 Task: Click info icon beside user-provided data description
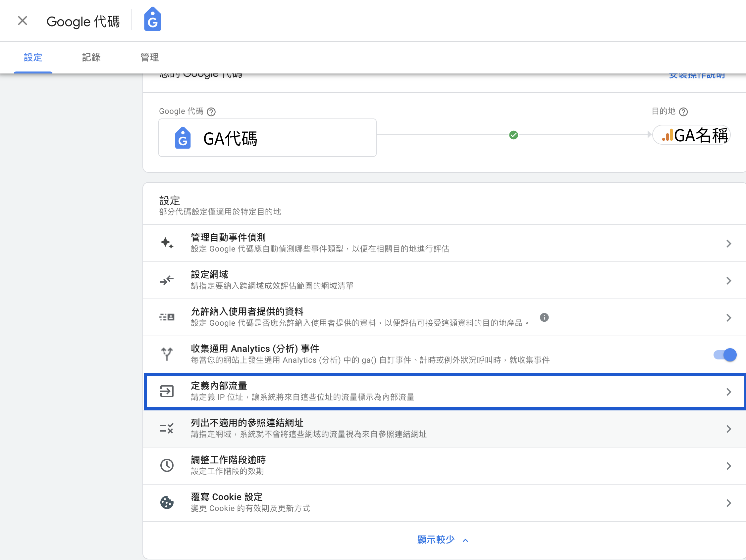pos(544,317)
